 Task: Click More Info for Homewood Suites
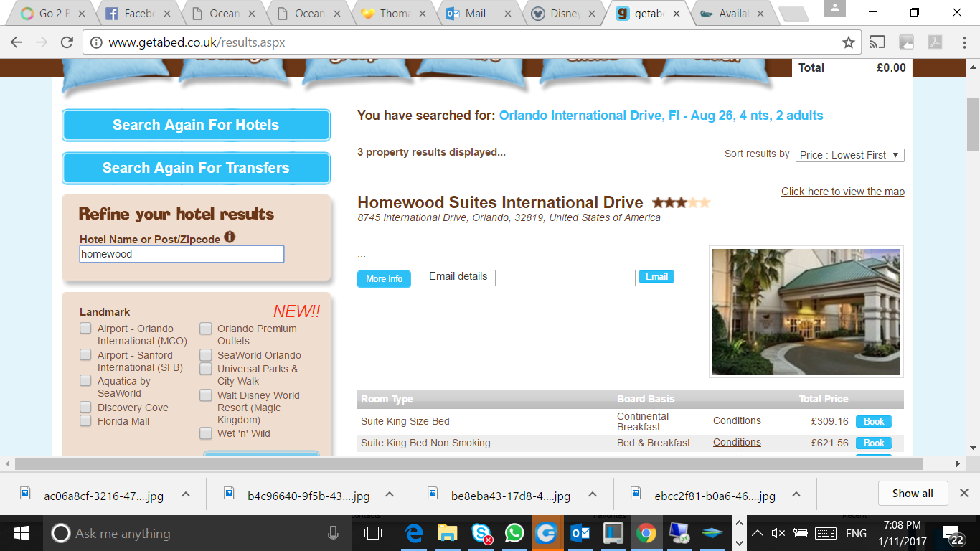coord(384,279)
